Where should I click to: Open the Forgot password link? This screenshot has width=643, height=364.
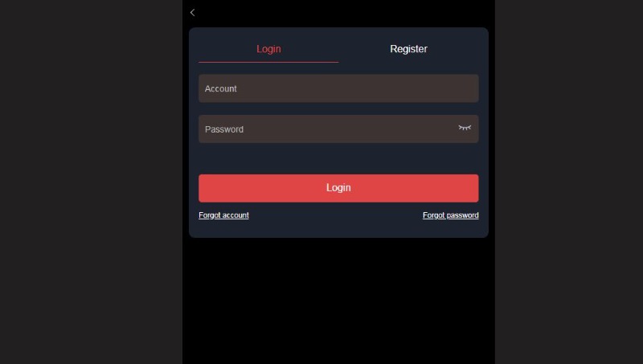point(450,215)
